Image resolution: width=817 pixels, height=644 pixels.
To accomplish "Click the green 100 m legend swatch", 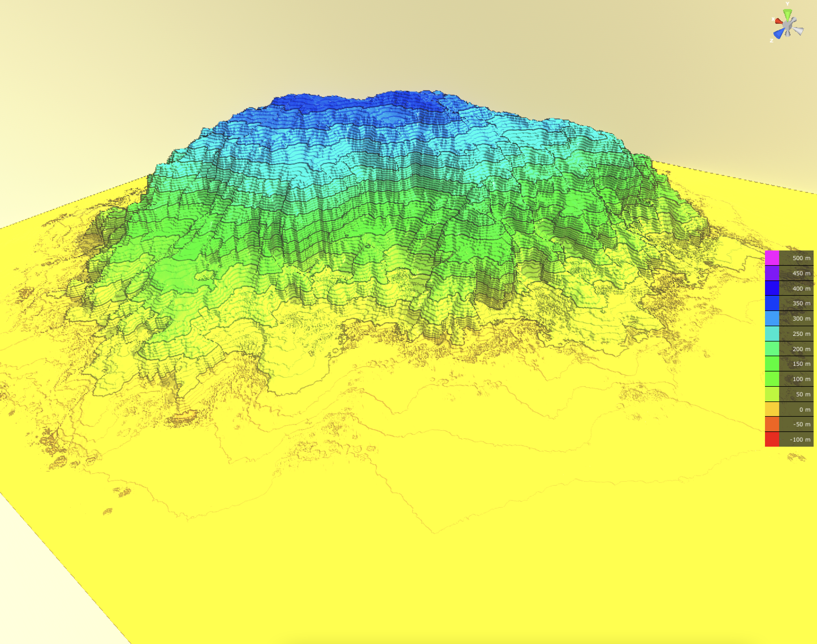I will click(772, 379).
